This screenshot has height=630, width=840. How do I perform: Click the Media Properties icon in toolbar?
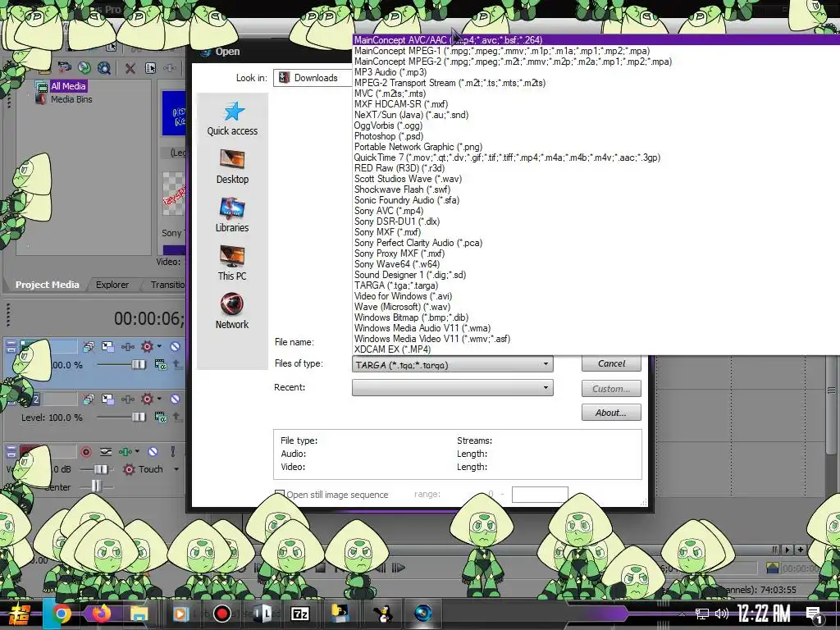(x=151, y=68)
